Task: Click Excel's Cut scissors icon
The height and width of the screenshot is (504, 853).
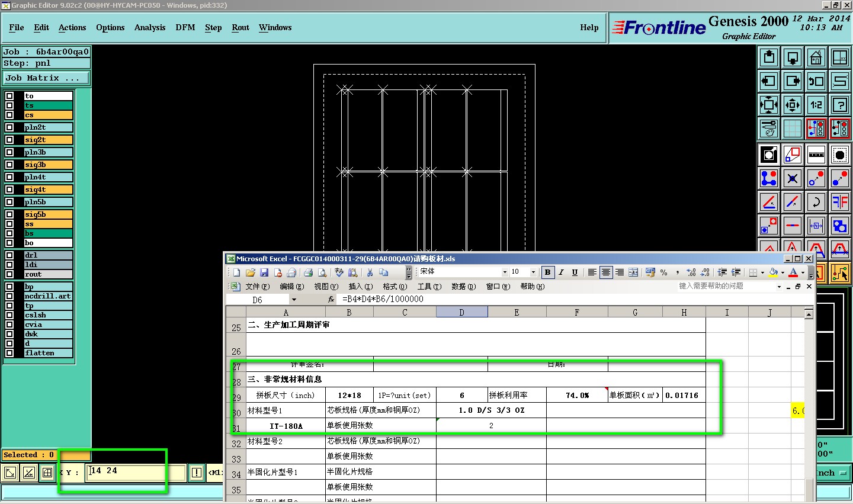Action: [370, 272]
